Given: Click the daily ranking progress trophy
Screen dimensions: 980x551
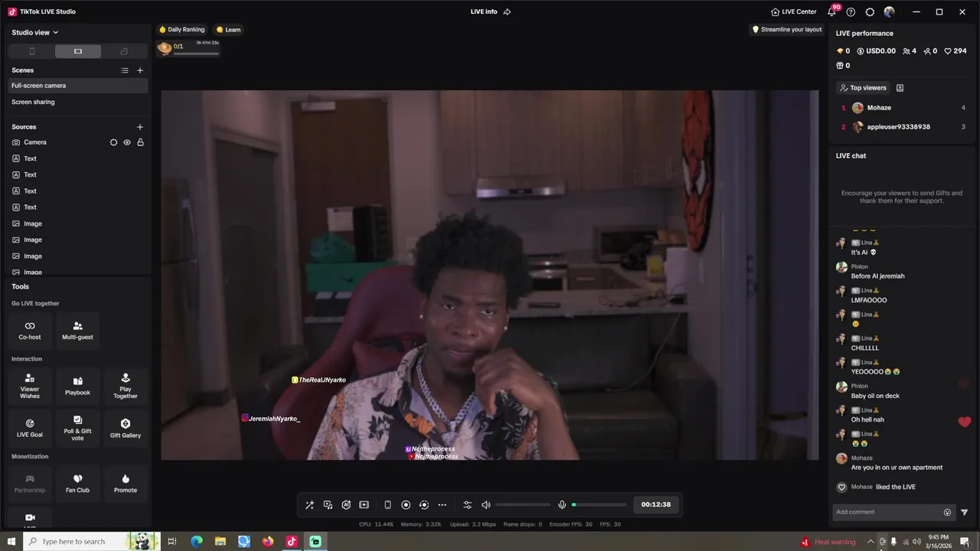Looking at the screenshot, I should (x=164, y=48).
